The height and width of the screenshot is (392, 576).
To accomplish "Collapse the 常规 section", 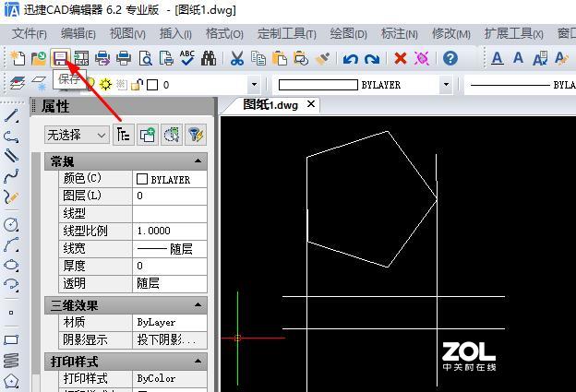I will (x=198, y=160).
